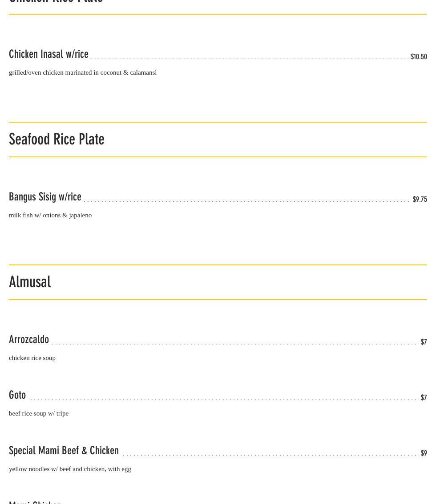Viewport: 436px width, 504px height.
Task: Select the Bangus Sisig w/rice menu item
Action: 45,197
